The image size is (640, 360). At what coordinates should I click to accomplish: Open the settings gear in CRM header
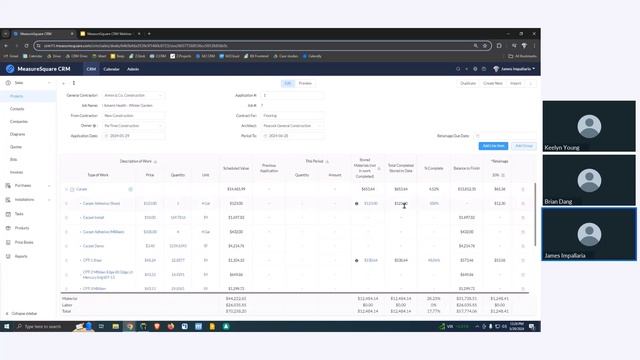(x=475, y=69)
